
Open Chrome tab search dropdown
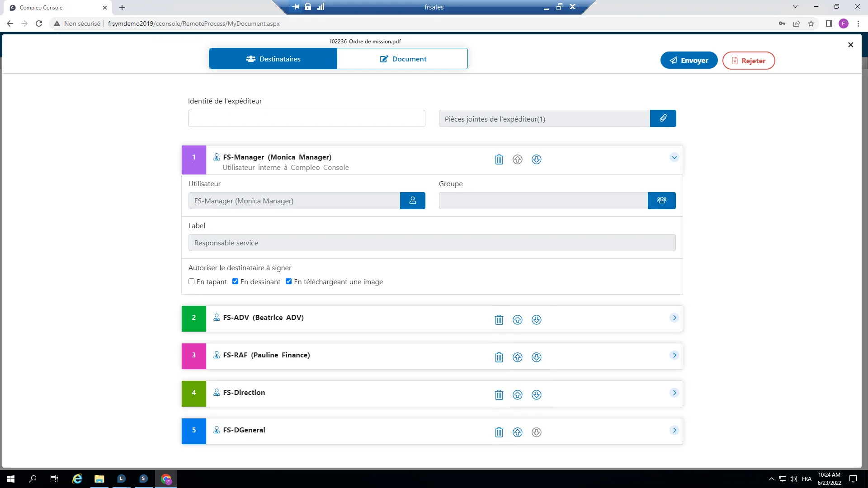[x=795, y=7]
